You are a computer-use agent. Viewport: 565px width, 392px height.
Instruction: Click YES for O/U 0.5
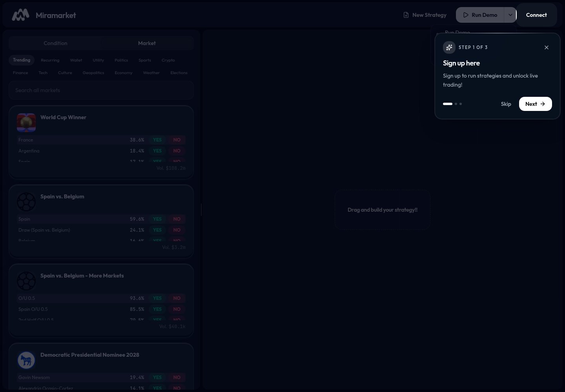click(x=157, y=298)
